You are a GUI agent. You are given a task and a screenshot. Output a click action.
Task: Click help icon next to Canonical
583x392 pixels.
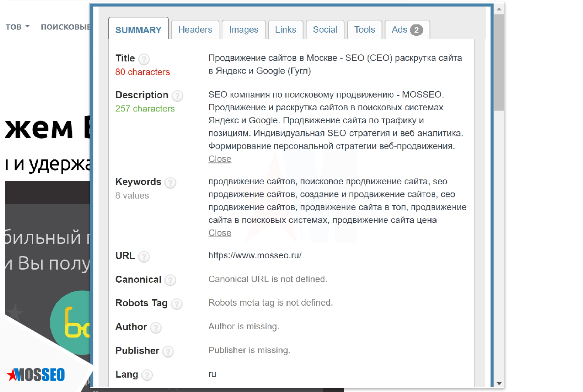170,280
